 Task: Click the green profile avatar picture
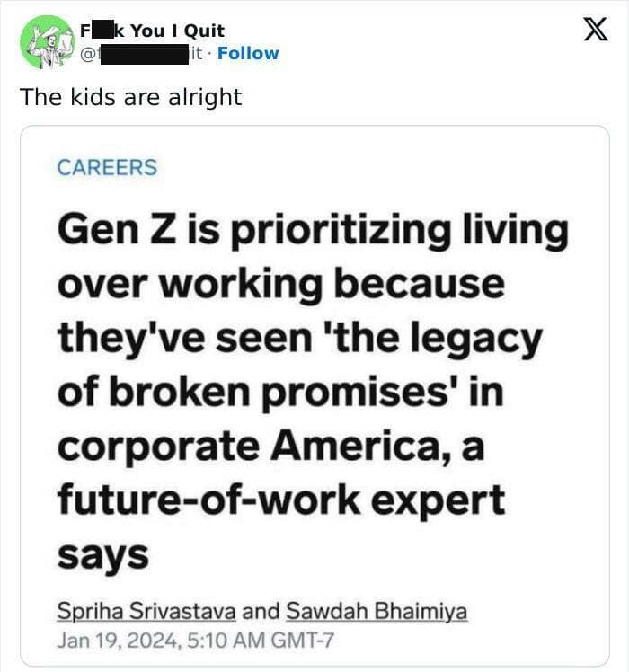click(47, 41)
